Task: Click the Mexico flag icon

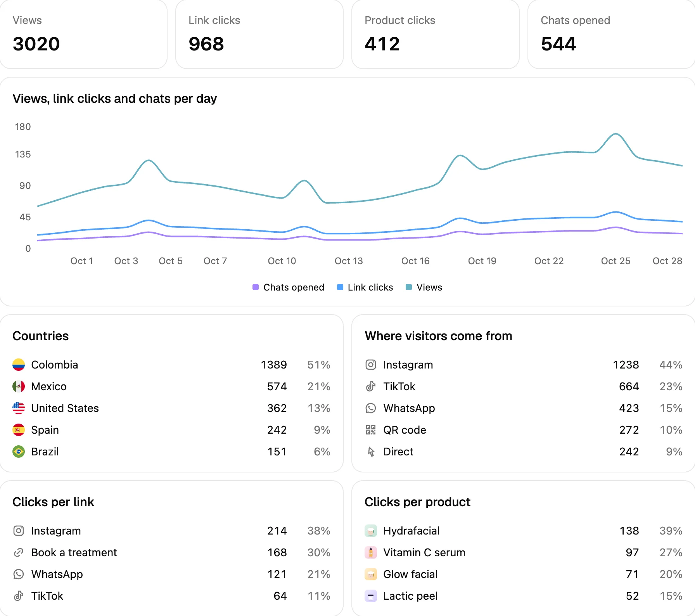Action: click(x=19, y=386)
